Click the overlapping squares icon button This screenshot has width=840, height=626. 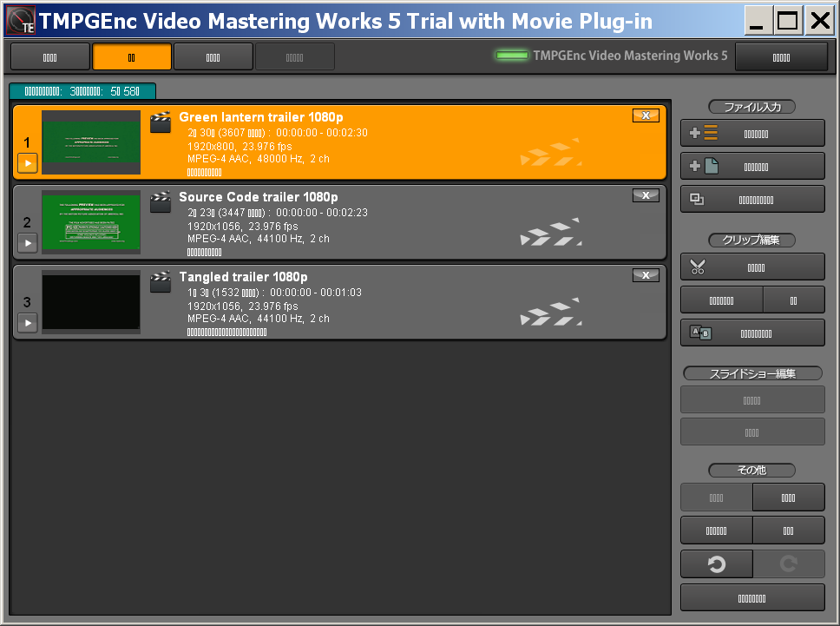point(752,200)
